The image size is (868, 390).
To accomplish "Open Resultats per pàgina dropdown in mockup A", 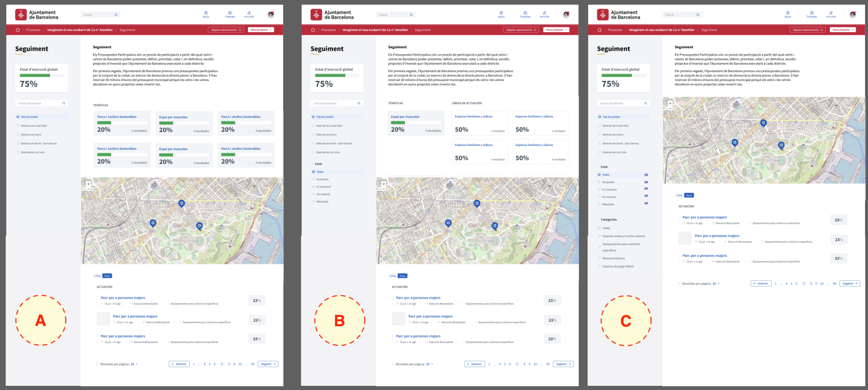I will (134, 364).
